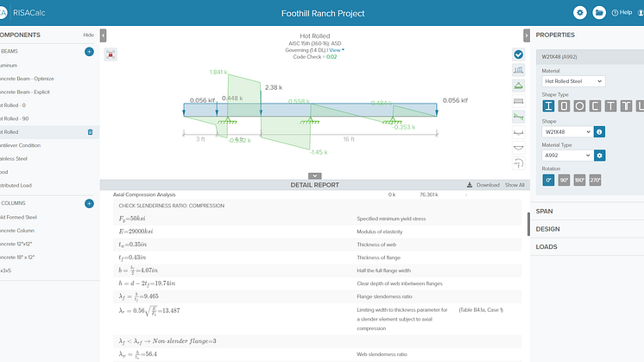Click Show All in detail report

[515, 185]
